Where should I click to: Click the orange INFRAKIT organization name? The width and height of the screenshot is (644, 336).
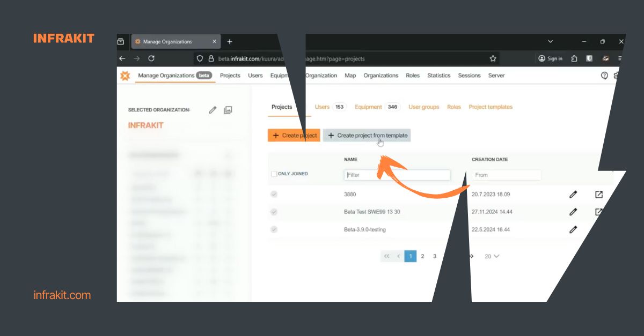pyautogui.click(x=145, y=125)
